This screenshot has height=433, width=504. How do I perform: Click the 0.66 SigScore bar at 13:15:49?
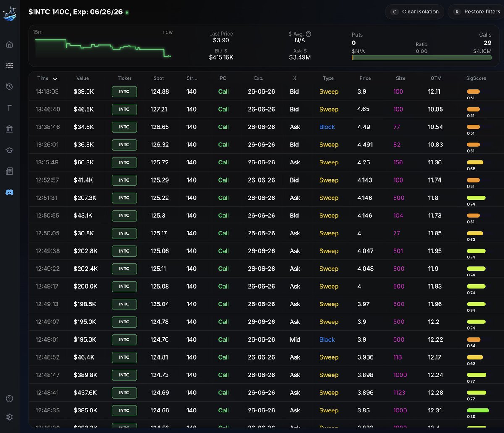point(475,162)
